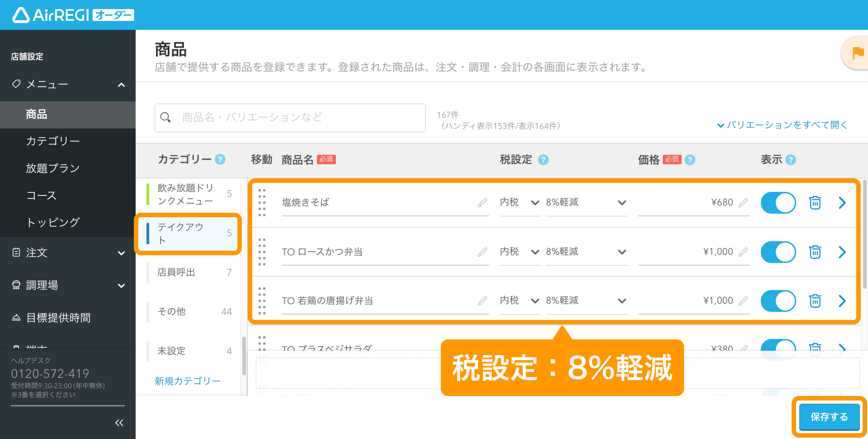Open details arrow for TO ロースかつ弁当

click(x=842, y=252)
